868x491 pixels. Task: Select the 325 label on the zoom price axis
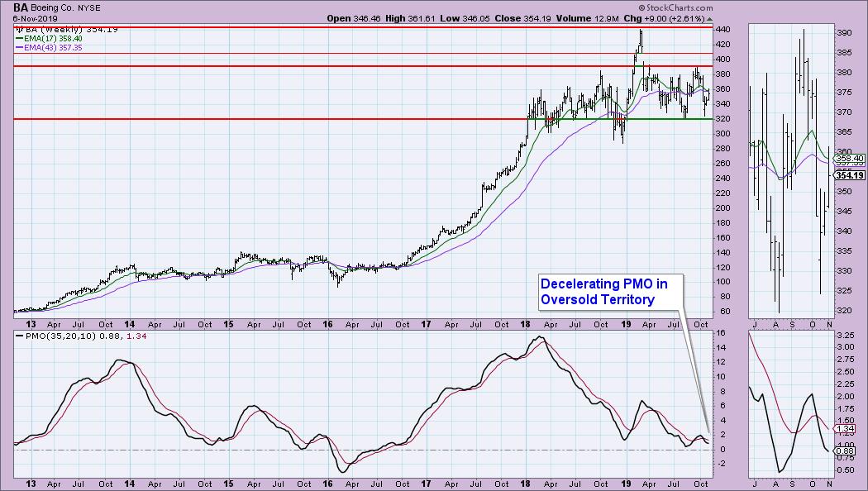tap(844, 291)
